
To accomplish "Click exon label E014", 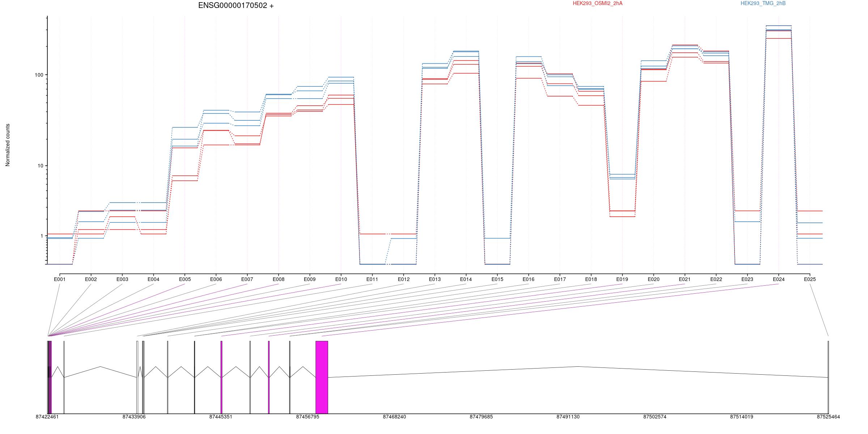I will pyautogui.click(x=466, y=279).
